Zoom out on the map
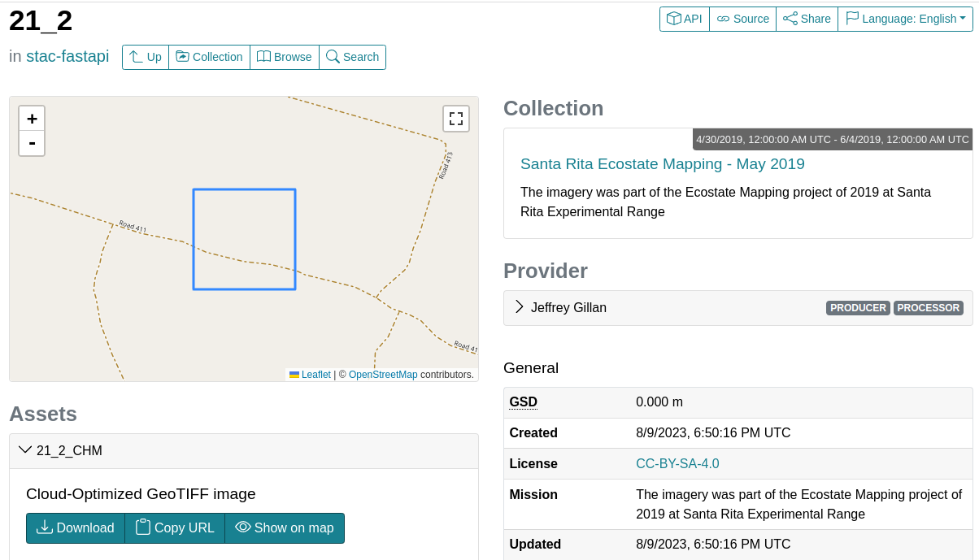The width and height of the screenshot is (979, 560). pos(32,143)
